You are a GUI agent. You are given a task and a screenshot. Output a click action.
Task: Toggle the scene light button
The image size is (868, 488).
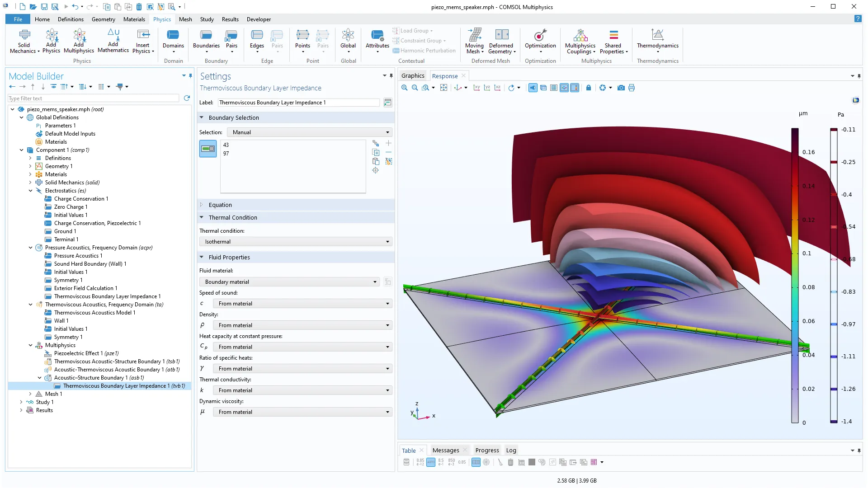click(533, 88)
